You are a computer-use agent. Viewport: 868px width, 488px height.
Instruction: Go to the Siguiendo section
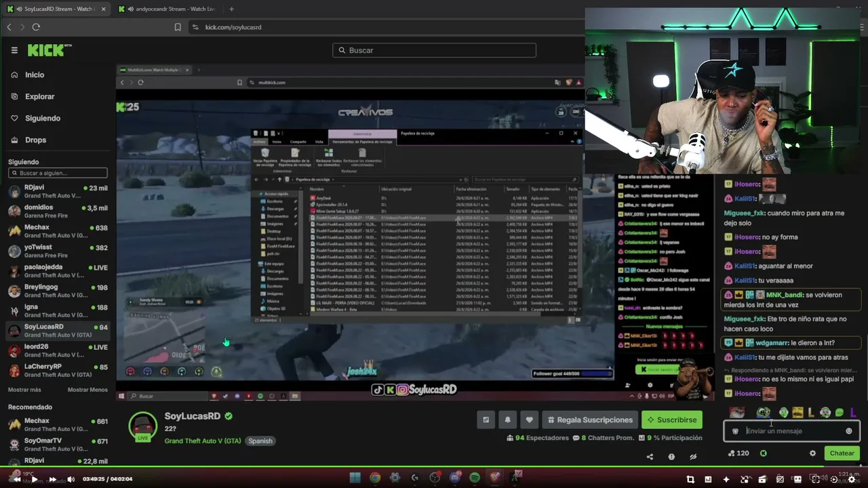click(42, 118)
